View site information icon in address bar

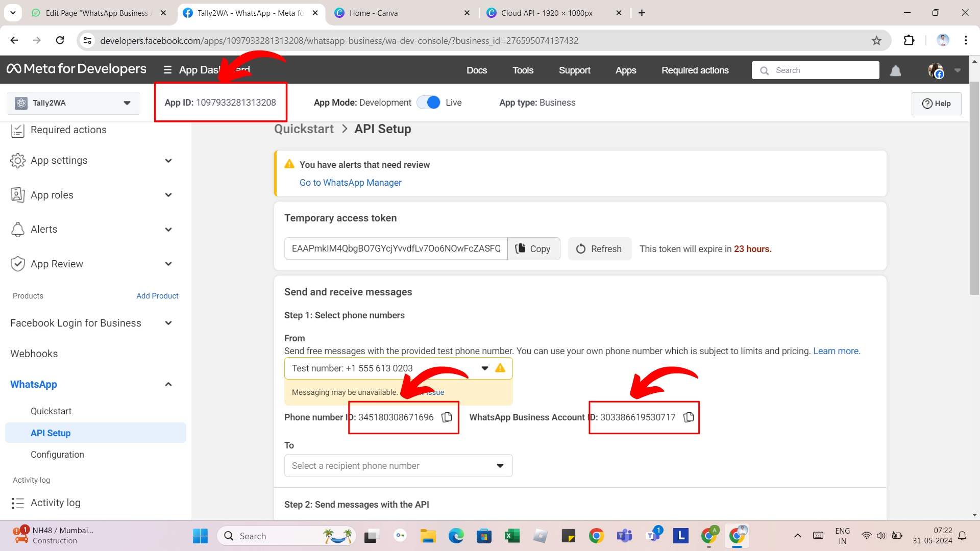pos(88,40)
